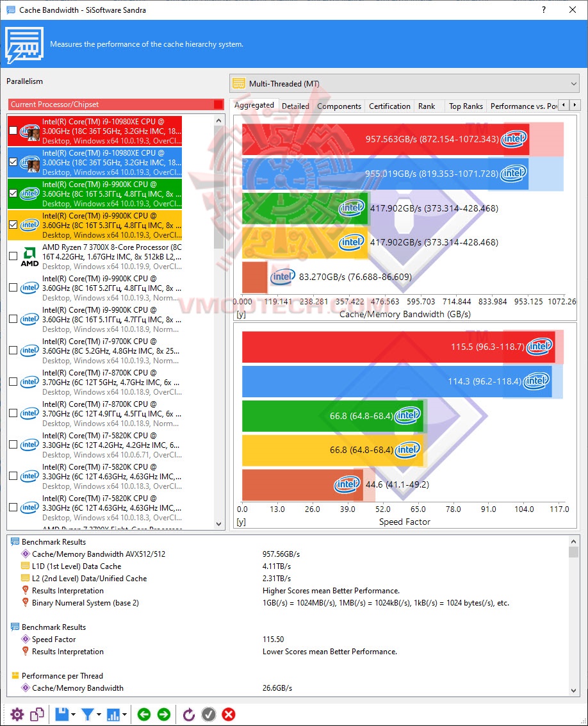Click the grey checkmark OK icon
This screenshot has height=726, width=588.
coord(209,714)
